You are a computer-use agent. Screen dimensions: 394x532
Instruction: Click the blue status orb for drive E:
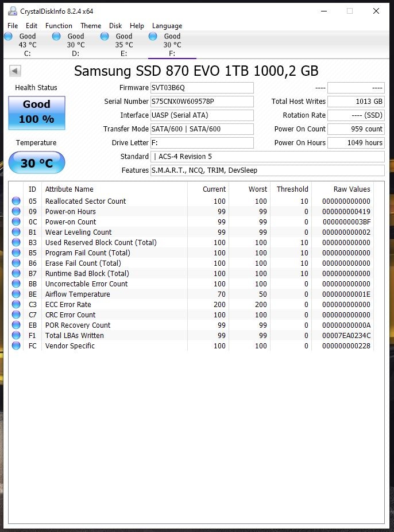105,36
